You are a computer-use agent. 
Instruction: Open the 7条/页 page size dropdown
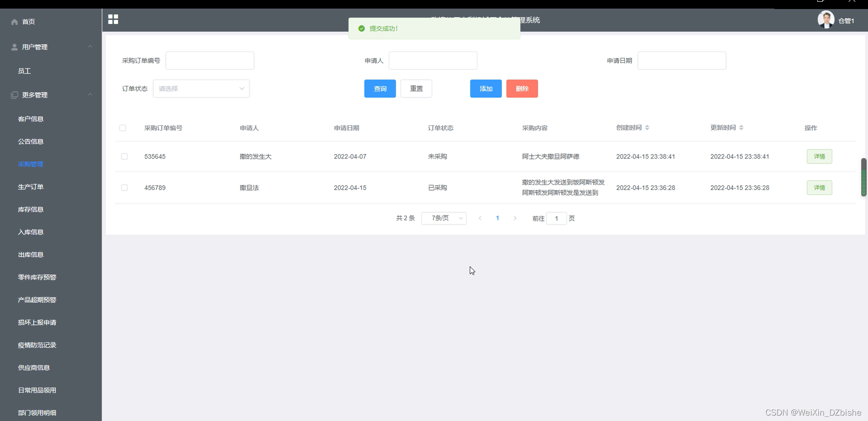tap(443, 218)
